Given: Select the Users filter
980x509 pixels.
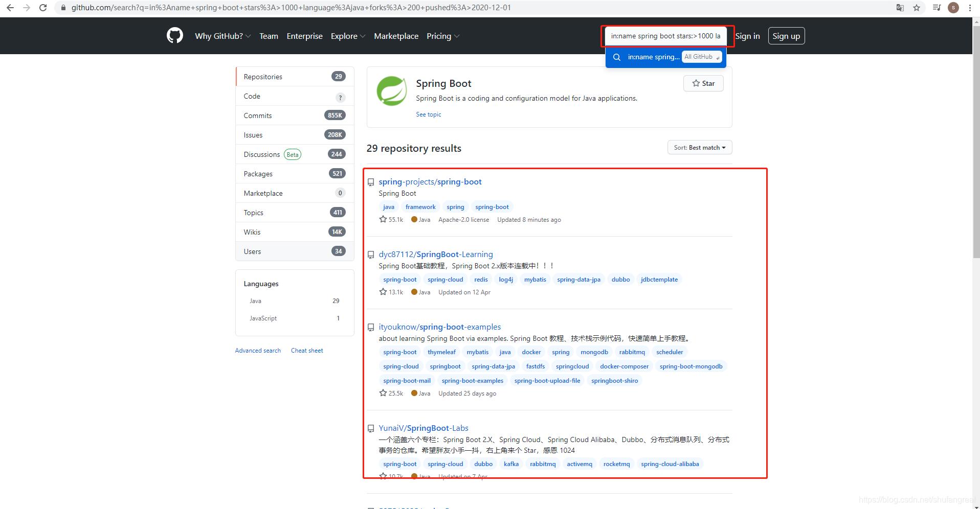Looking at the screenshot, I should coord(295,251).
